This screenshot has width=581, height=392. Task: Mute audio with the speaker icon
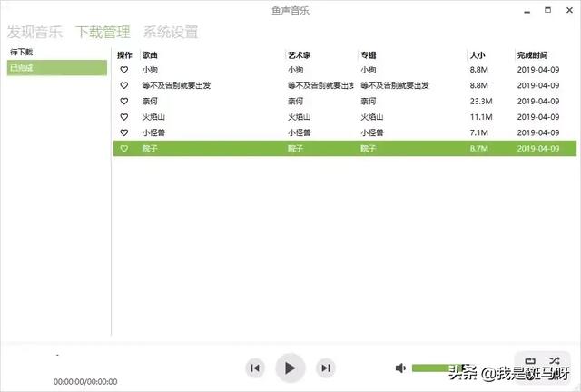[400, 367]
